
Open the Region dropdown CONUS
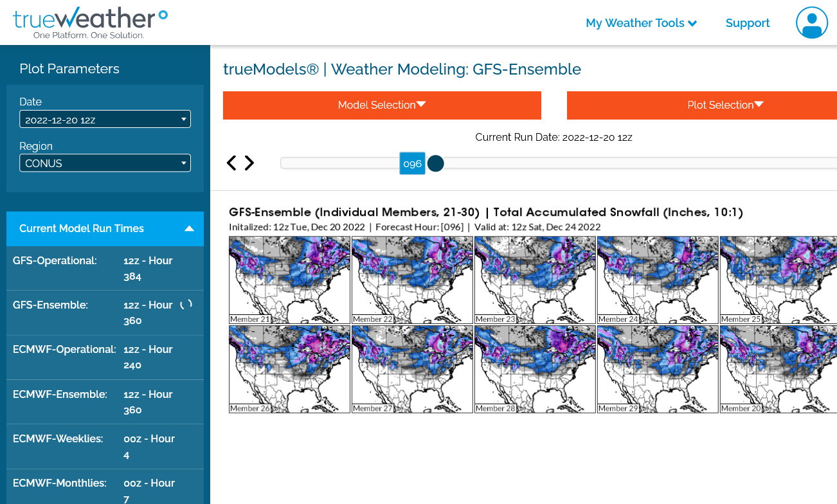click(105, 163)
